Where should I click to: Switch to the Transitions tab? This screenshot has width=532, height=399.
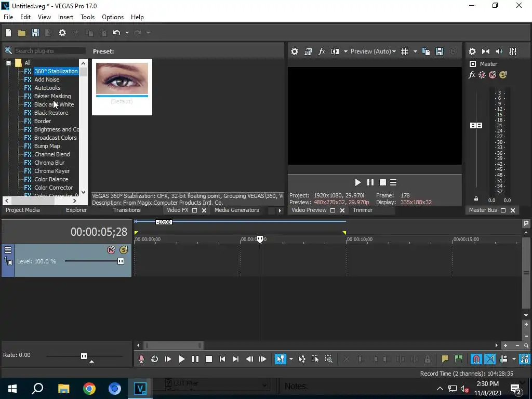(127, 210)
